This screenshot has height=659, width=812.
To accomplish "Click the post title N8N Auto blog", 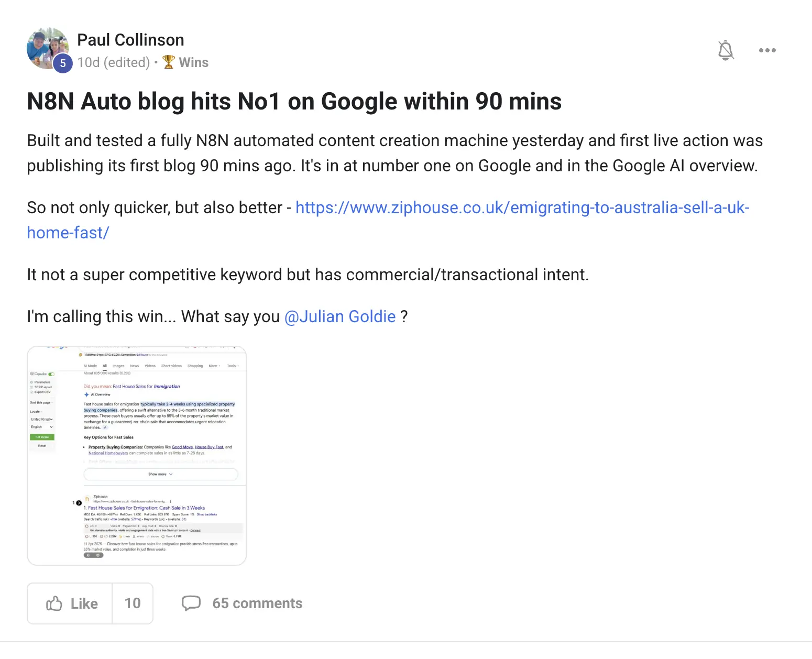I will tap(294, 101).
